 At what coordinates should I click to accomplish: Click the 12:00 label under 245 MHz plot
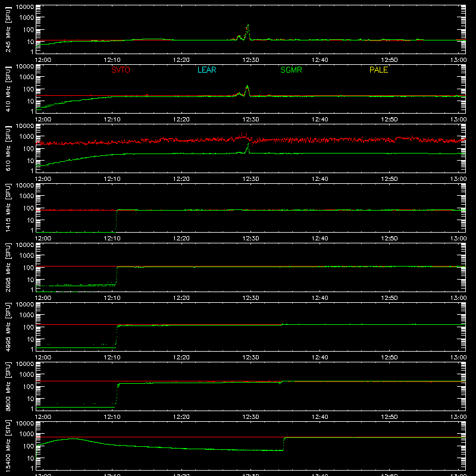pos(43,60)
